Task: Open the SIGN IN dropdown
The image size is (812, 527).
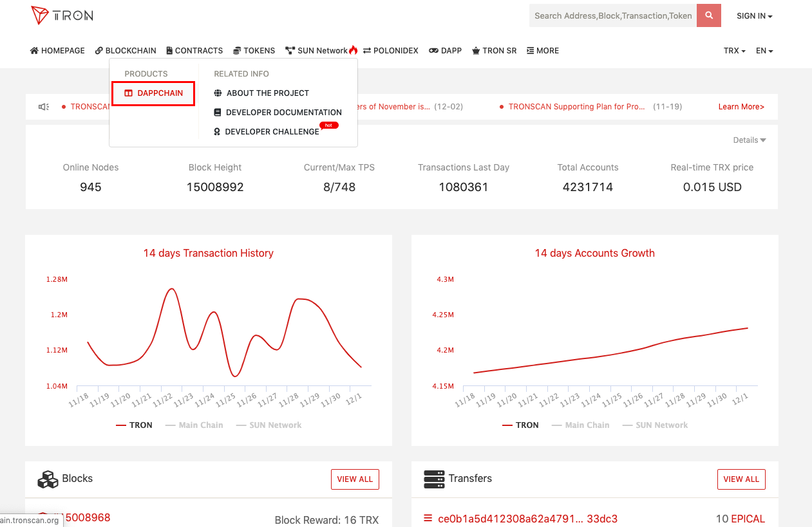Action: (755, 16)
